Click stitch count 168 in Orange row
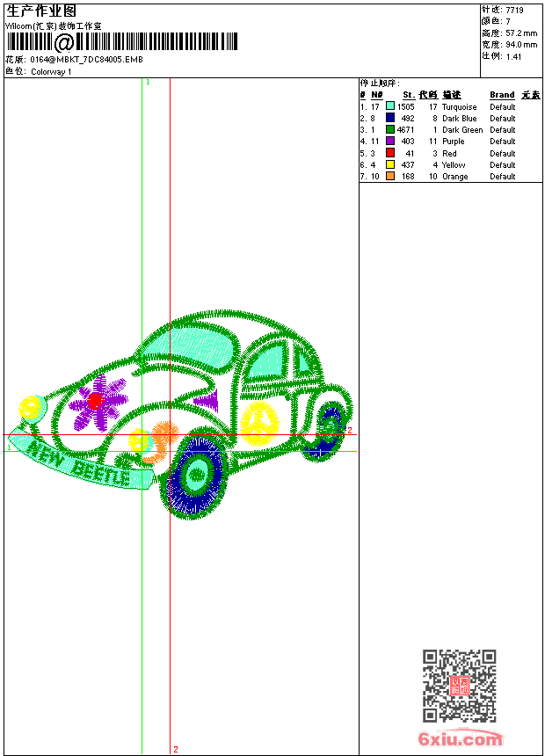This screenshot has width=545, height=756. [x=408, y=177]
